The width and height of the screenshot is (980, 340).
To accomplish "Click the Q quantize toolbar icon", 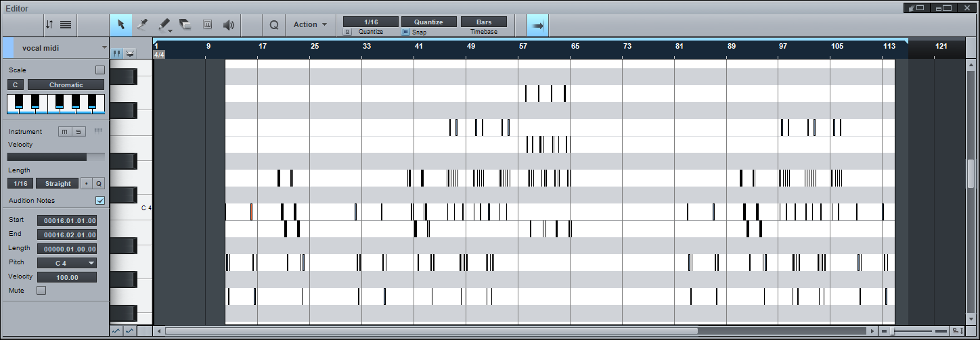I will 274,24.
